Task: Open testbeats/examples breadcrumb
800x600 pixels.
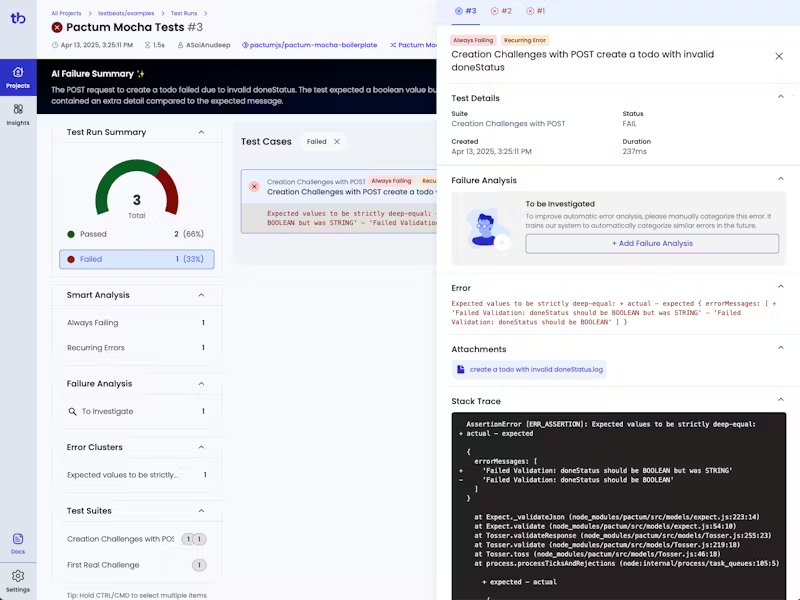Action: point(126,13)
